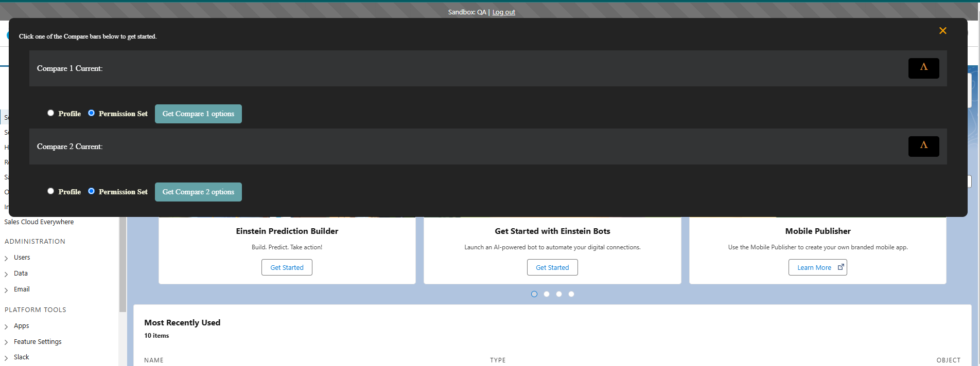Select the fourth carousel page dot
This screenshot has height=366, width=980.
(x=571, y=294)
